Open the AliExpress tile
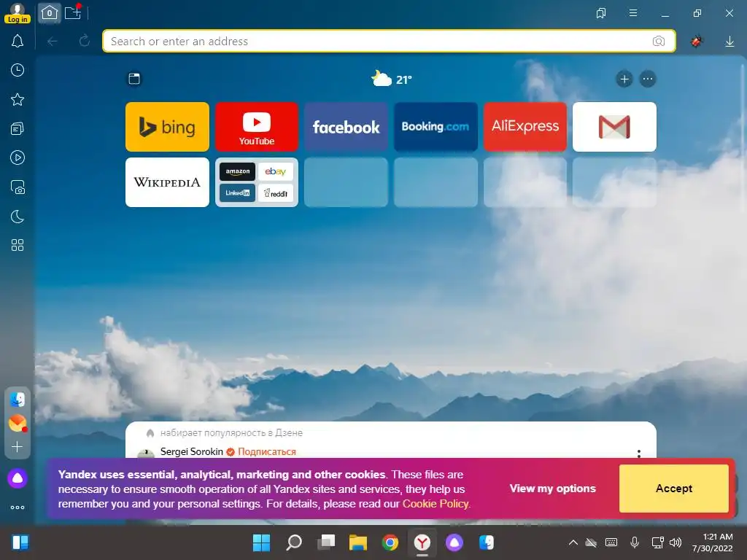This screenshot has width=747, height=560. [x=525, y=127]
